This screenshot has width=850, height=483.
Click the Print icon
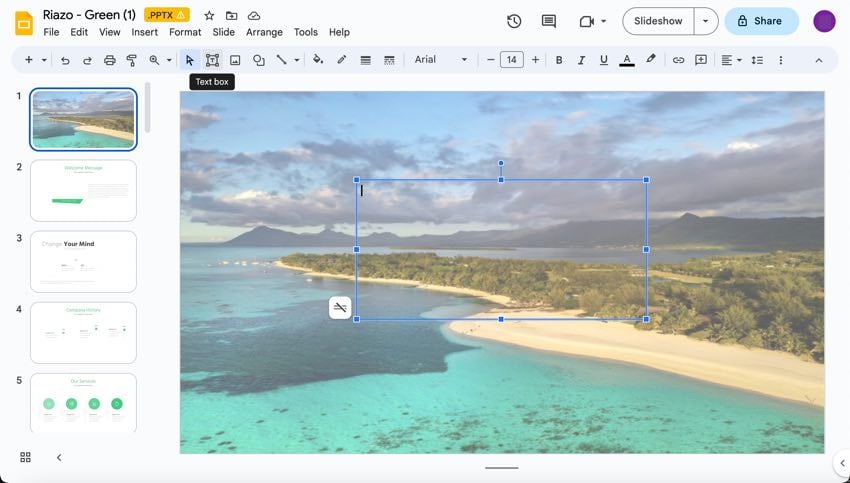point(109,60)
